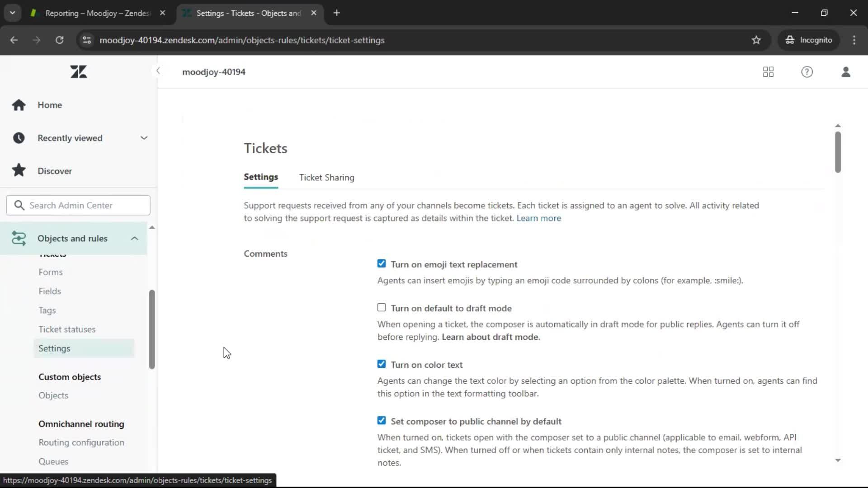Viewport: 868px width, 488px height.
Task: Click the Home house icon
Action: click(19, 105)
